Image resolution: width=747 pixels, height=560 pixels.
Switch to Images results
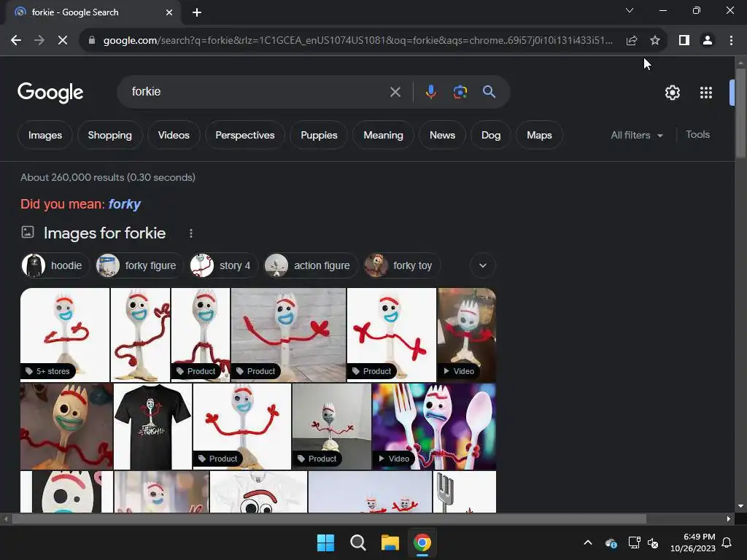[x=44, y=135]
